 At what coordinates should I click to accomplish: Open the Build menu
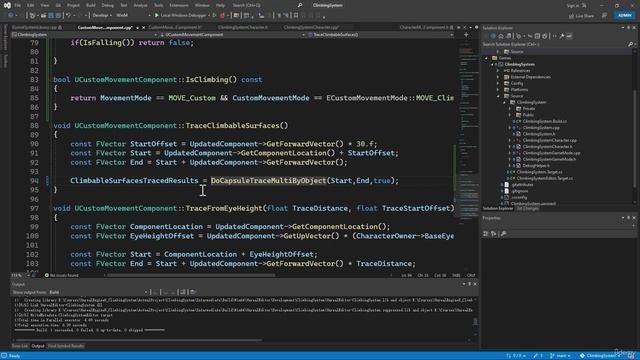[x=91, y=5]
